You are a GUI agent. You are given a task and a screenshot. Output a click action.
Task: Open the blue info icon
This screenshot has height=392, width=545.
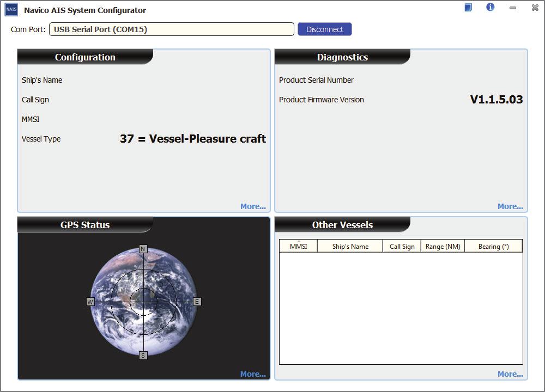pos(490,7)
